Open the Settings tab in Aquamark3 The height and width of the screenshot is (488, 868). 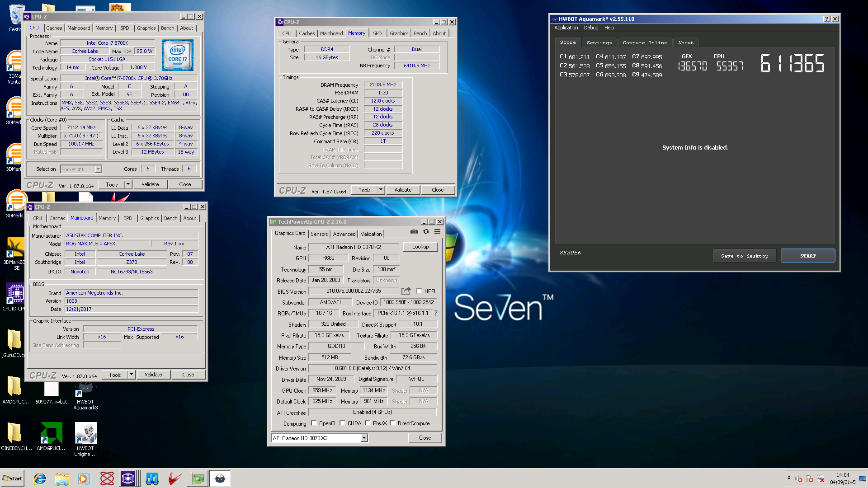coord(599,42)
